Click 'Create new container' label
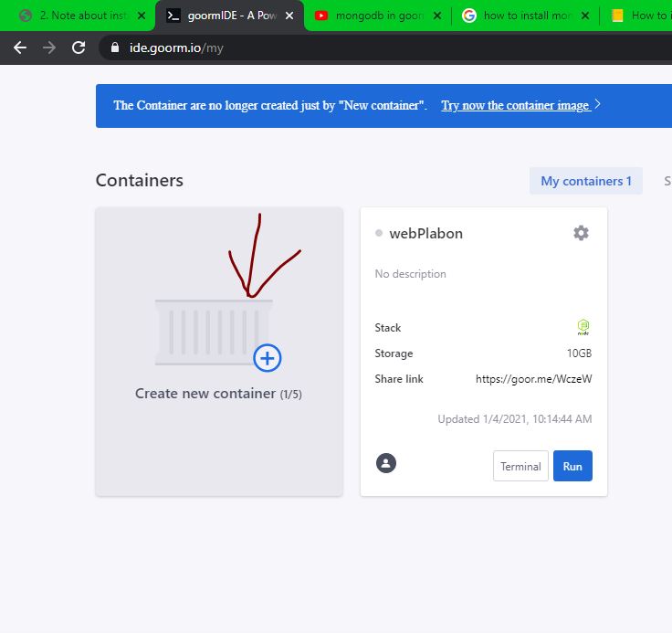The height and width of the screenshot is (633, 672). (205, 394)
